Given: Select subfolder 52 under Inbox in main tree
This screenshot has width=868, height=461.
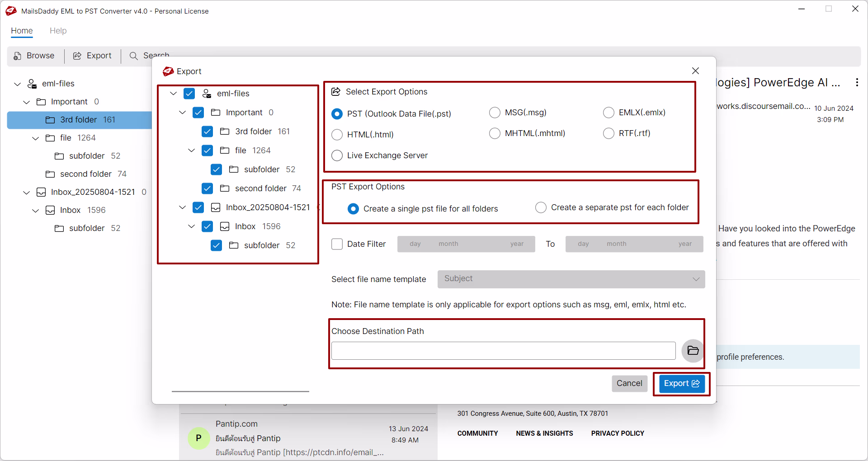Looking at the screenshot, I should (x=87, y=228).
